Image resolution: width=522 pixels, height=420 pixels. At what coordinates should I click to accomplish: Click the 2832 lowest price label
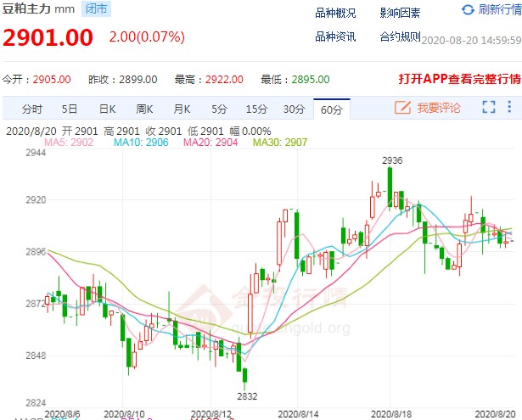pyautogui.click(x=247, y=396)
